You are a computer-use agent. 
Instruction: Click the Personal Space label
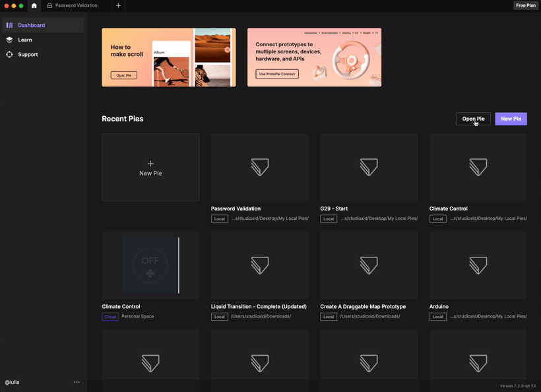tap(138, 316)
